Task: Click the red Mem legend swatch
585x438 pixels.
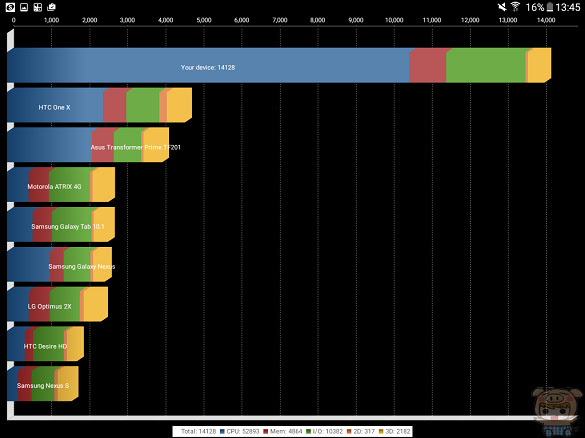Action: tap(266, 431)
